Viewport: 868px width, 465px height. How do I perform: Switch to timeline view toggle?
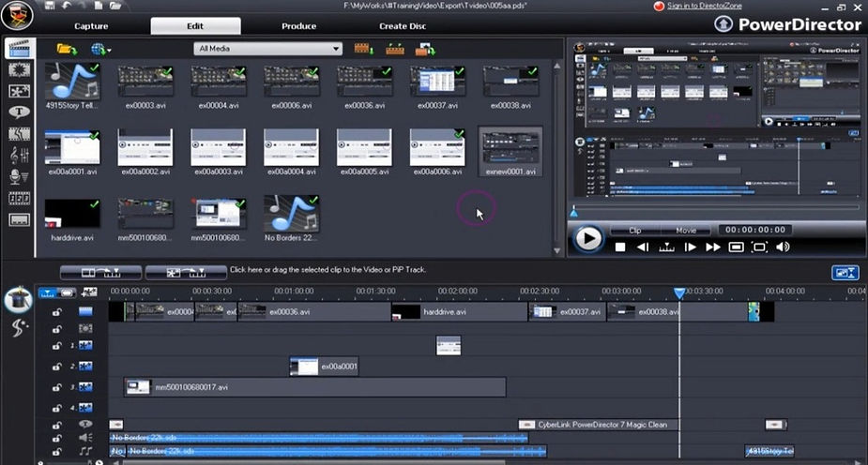48,292
